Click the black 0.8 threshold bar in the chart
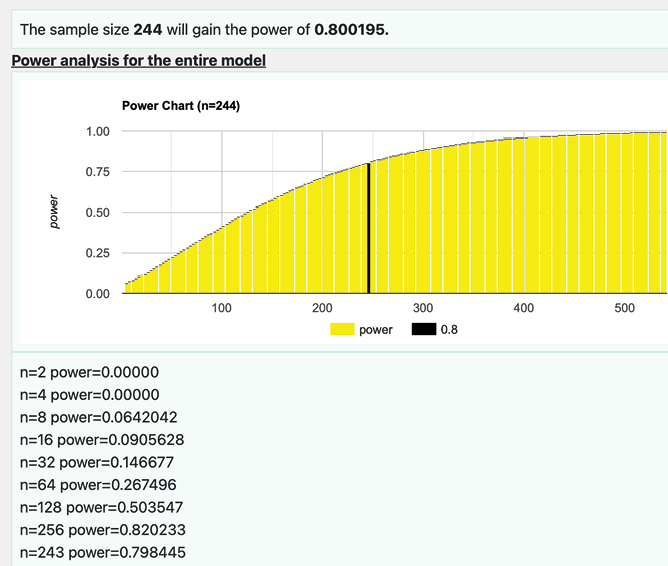The height and width of the screenshot is (566, 668). (x=368, y=228)
